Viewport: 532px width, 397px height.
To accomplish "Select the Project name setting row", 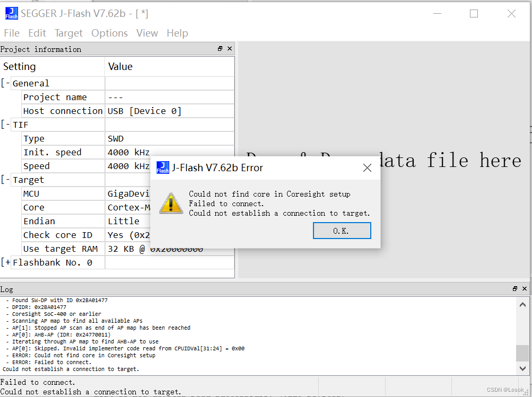I will [x=128, y=97].
